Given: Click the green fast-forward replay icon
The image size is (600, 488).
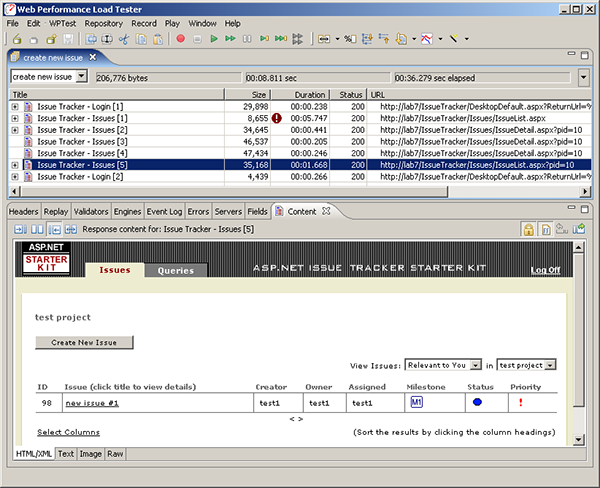Looking at the screenshot, I should [230, 39].
